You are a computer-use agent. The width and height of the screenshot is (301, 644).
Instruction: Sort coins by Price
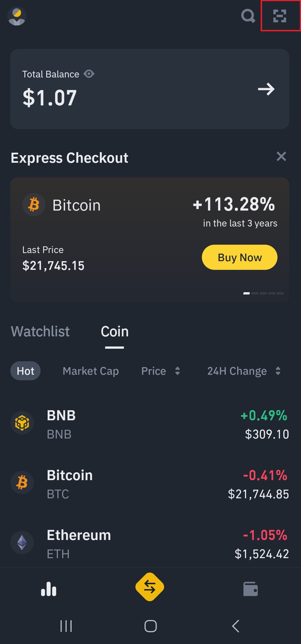click(x=160, y=371)
